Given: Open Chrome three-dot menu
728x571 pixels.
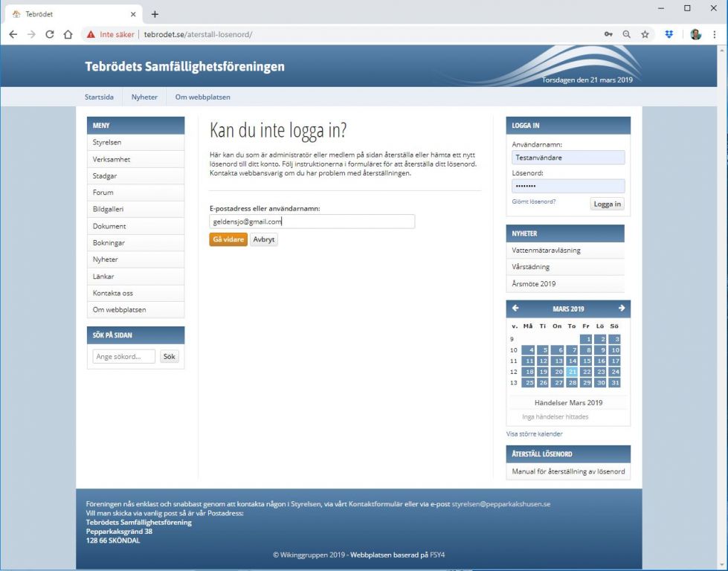Looking at the screenshot, I should (714, 34).
